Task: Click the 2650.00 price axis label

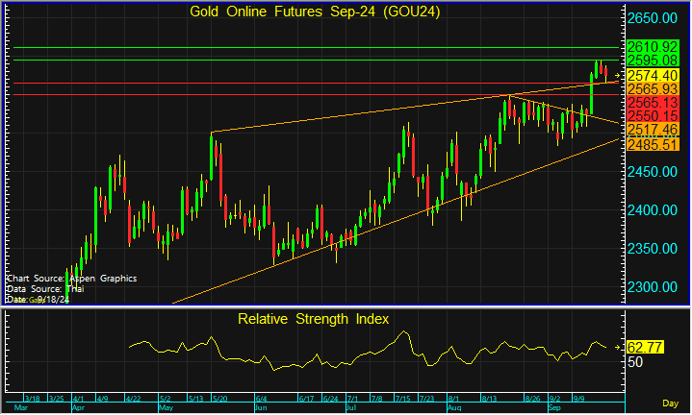Action: (655, 19)
